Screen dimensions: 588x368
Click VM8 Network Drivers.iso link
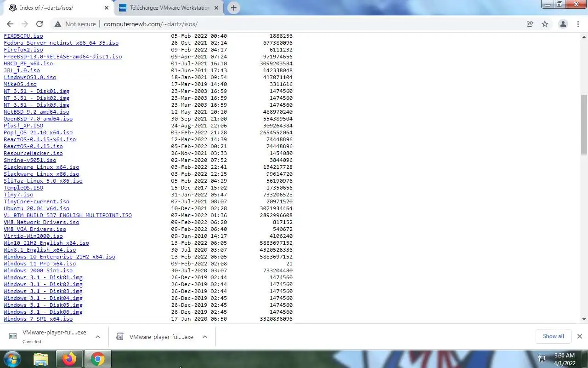click(x=41, y=222)
